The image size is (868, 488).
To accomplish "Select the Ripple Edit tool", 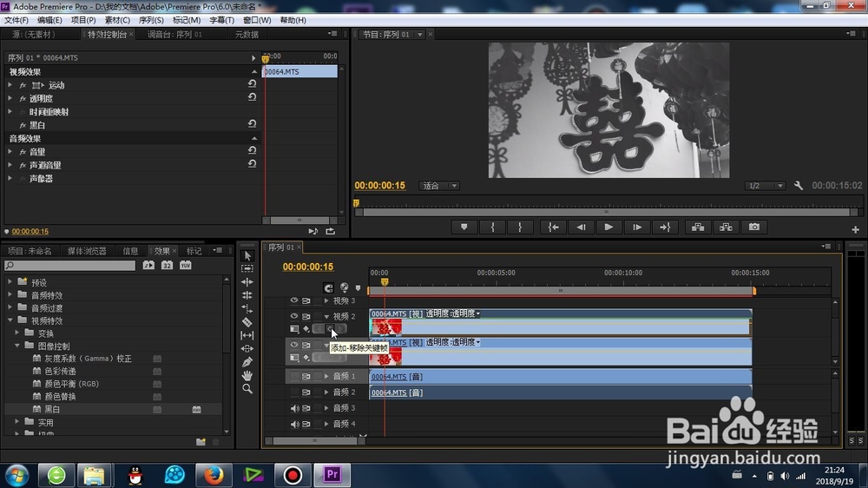I will pos(247,282).
